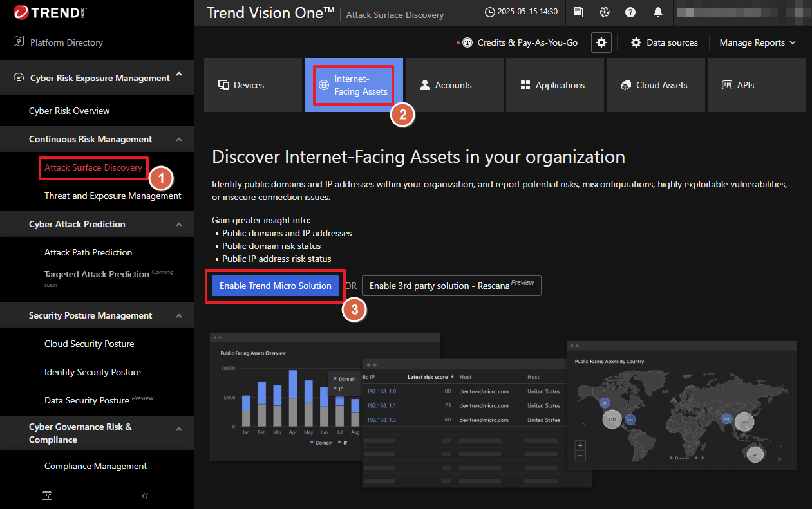Click Enable Trend Micro Solution button
Image resolution: width=812 pixels, height=509 pixels.
coord(275,286)
